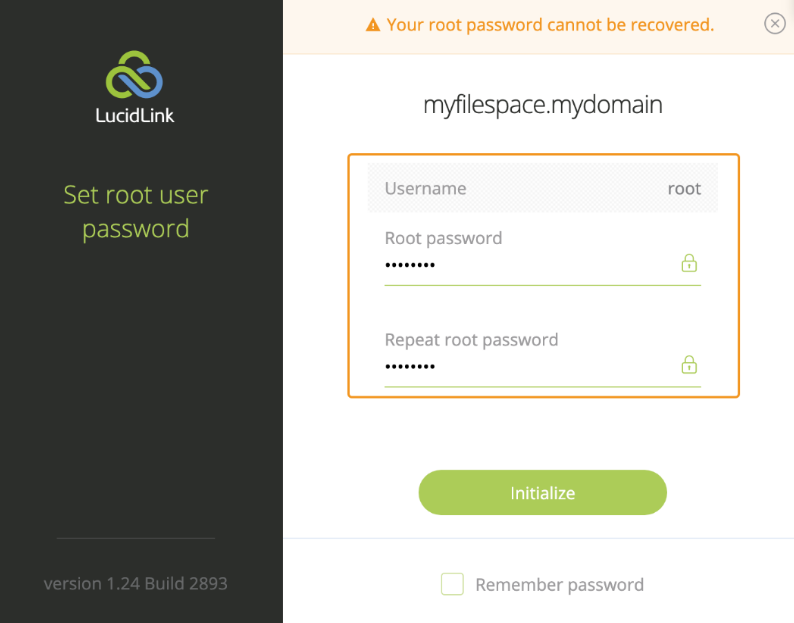Click the orange warning triangle icon
This screenshot has height=623, width=794.
point(373,25)
